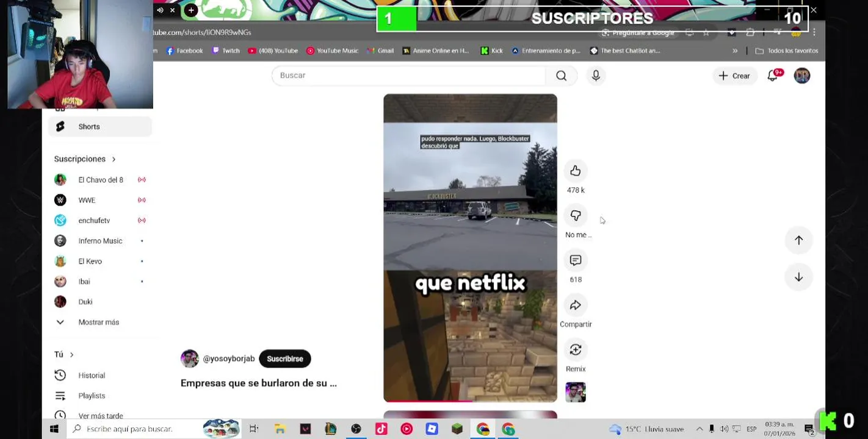The image size is (868, 439).
Task: Go to next Short with down arrow
Action: pos(798,277)
